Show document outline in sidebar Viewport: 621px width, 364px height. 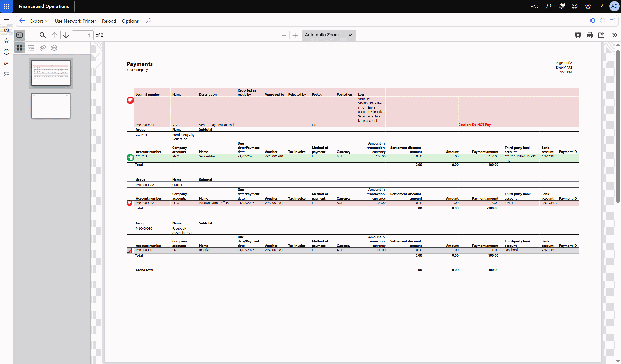coord(31,48)
